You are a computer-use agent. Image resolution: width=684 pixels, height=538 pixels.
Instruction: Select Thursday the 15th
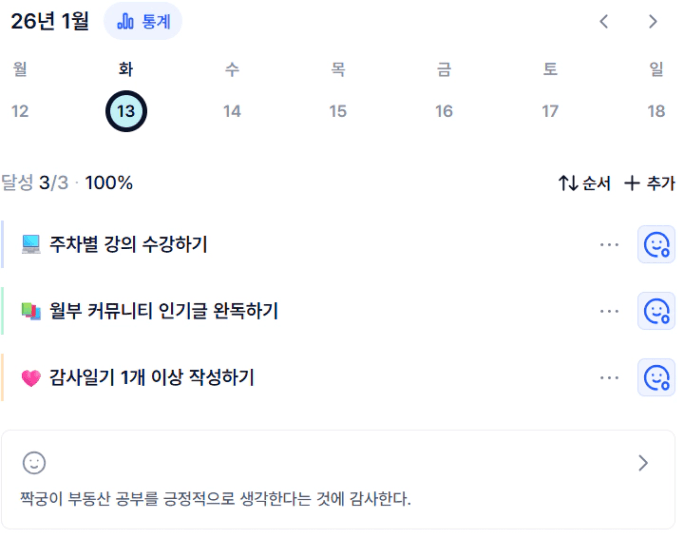[x=338, y=111]
